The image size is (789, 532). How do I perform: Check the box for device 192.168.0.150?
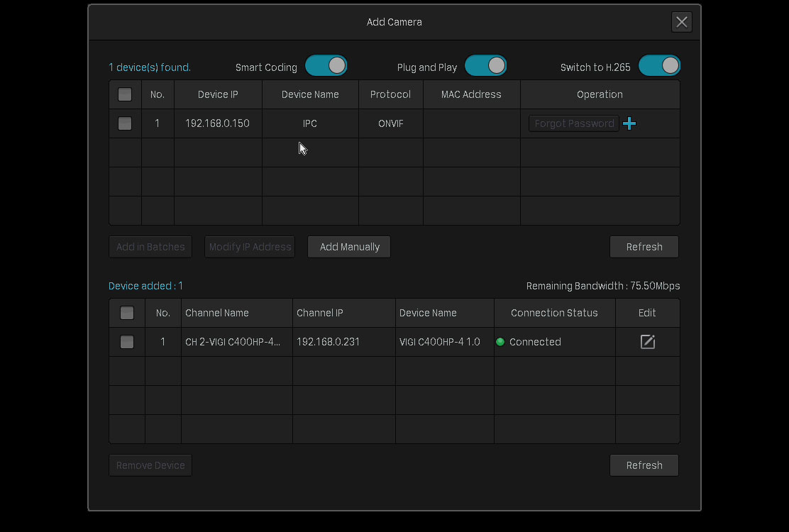tap(125, 123)
